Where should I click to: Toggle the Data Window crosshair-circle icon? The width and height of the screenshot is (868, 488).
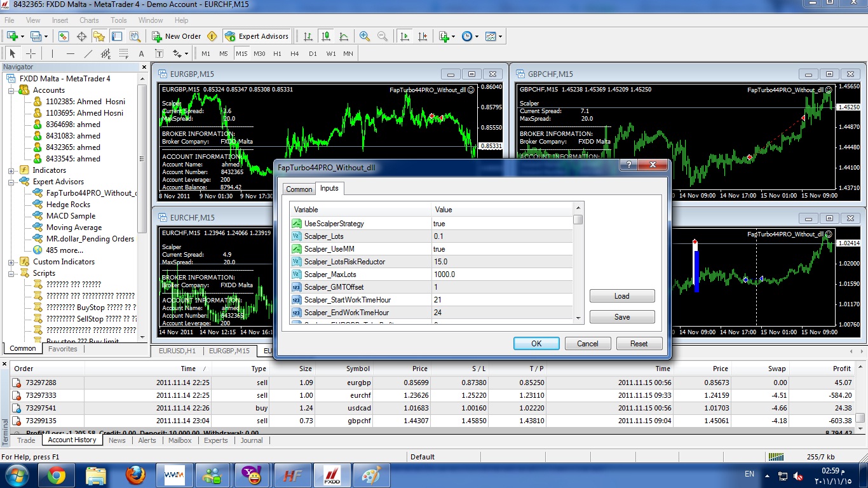[x=82, y=36]
